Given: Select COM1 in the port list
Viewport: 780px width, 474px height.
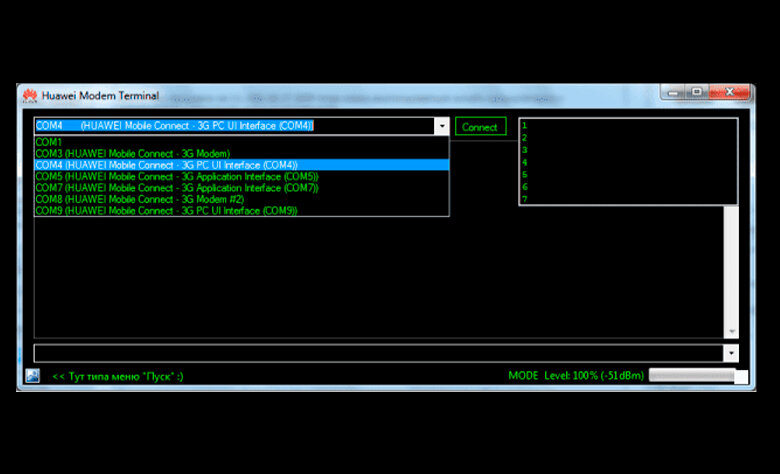Looking at the screenshot, I should (242, 142).
